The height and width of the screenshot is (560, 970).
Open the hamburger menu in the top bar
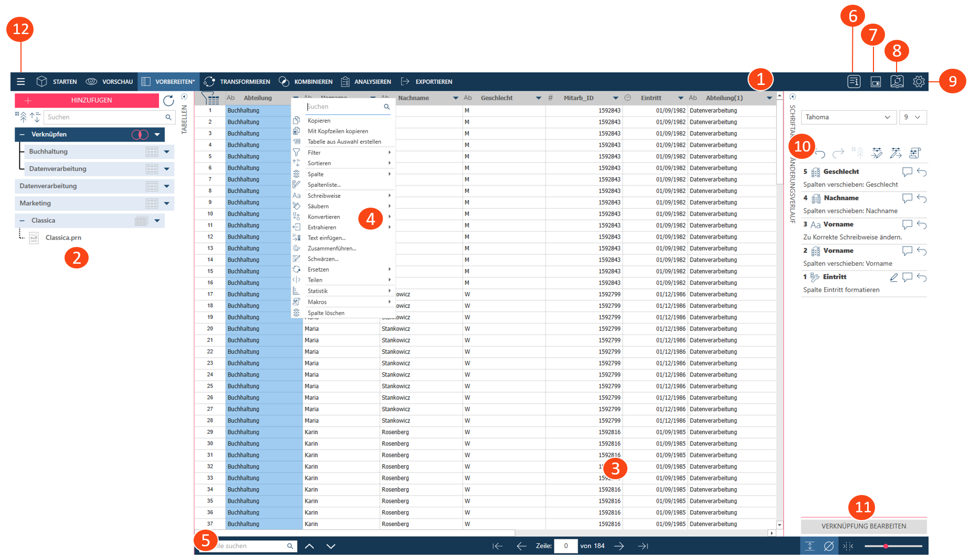pyautogui.click(x=21, y=82)
